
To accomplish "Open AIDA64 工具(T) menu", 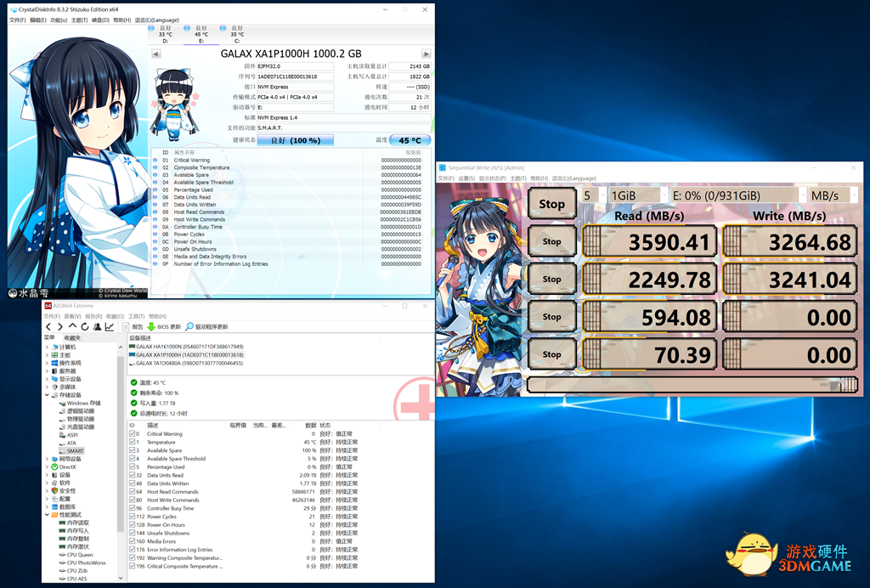I will point(136,316).
